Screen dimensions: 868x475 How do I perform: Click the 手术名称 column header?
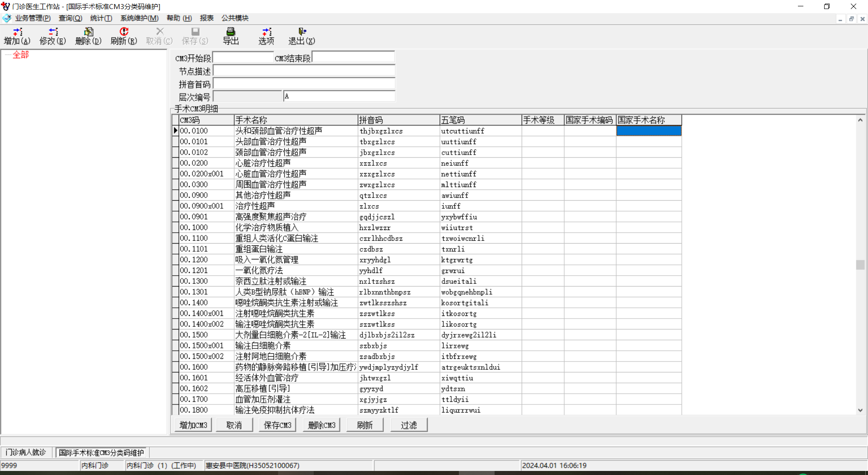296,120
